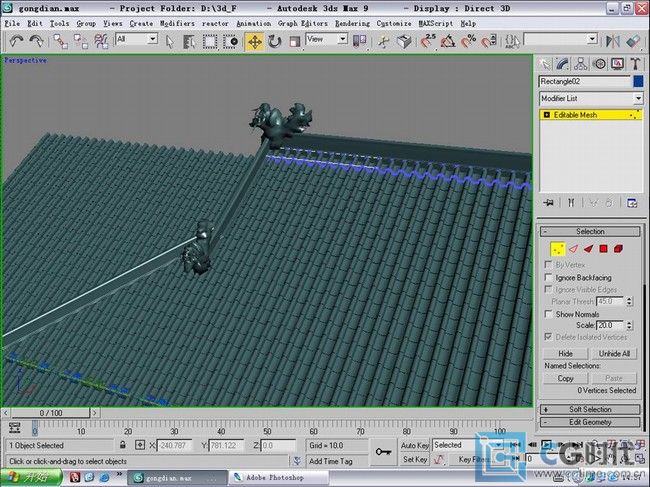The width and height of the screenshot is (650, 487).
Task: Switch to the Utilities command panel
Action: tap(635, 64)
